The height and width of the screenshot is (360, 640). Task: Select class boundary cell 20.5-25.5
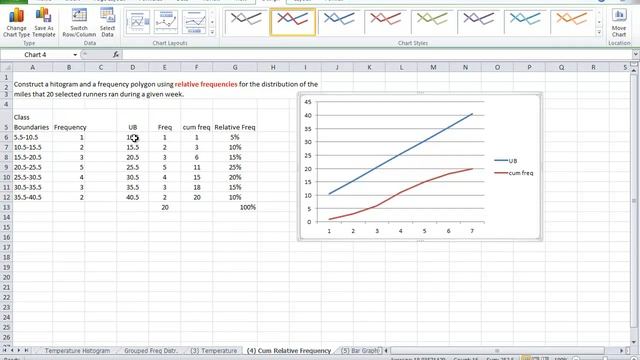(32, 167)
